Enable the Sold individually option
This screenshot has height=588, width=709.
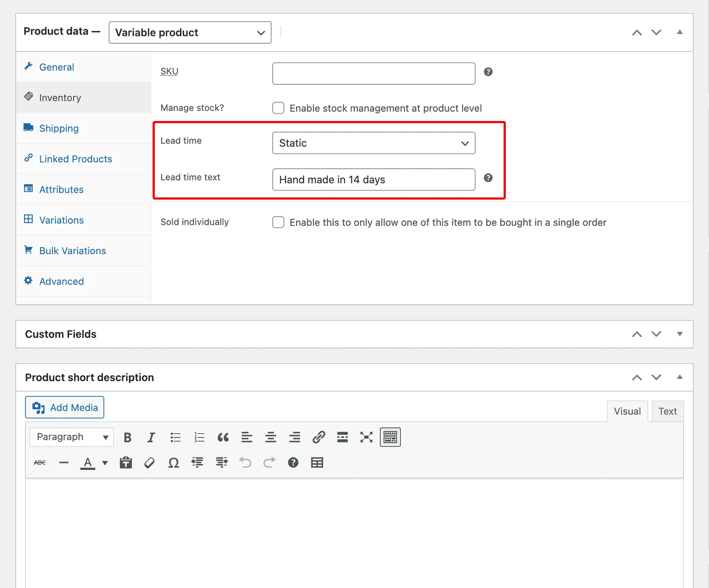[x=278, y=222]
